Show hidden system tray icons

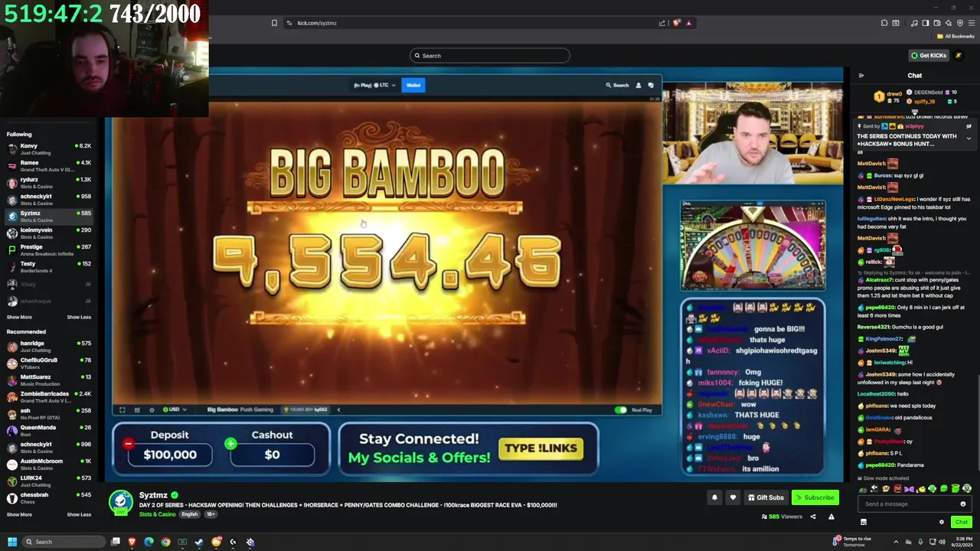tap(896, 542)
